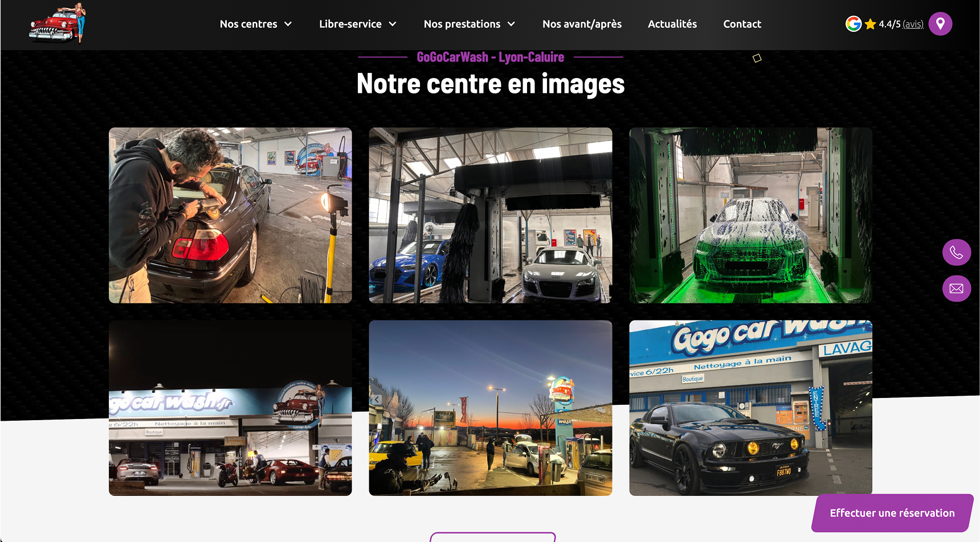Click Effectuer une réservation button
980x542 pixels.
coord(892,513)
